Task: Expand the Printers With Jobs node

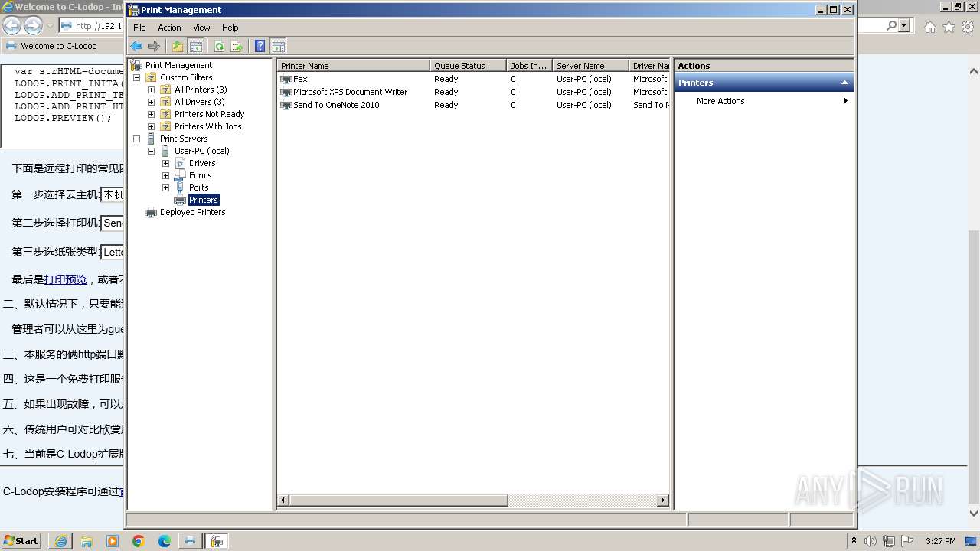Action: point(151,126)
